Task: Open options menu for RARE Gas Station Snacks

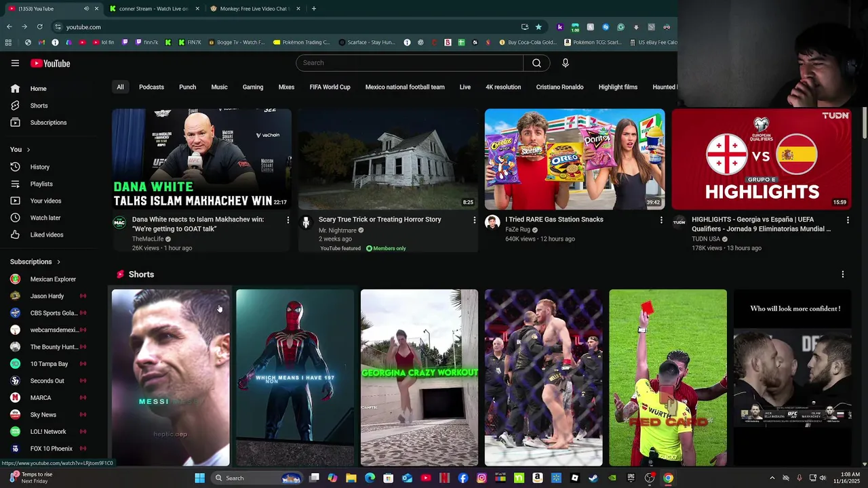Action: pyautogui.click(x=661, y=220)
